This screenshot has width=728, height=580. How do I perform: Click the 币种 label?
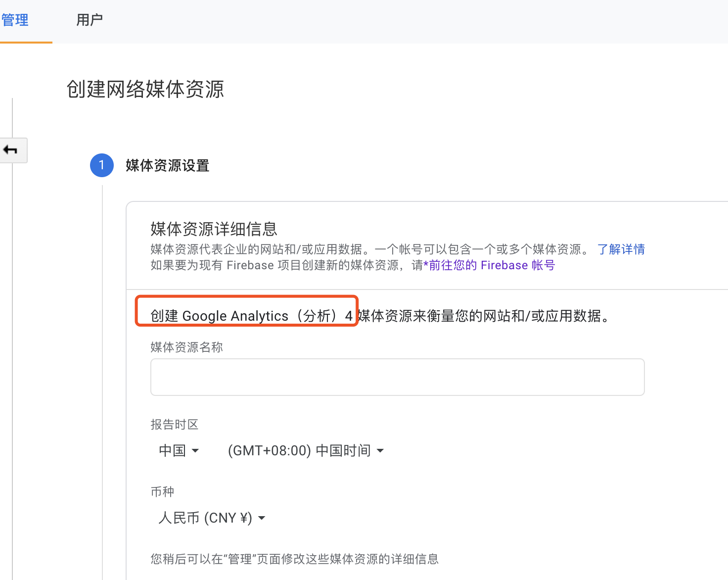pyautogui.click(x=162, y=492)
